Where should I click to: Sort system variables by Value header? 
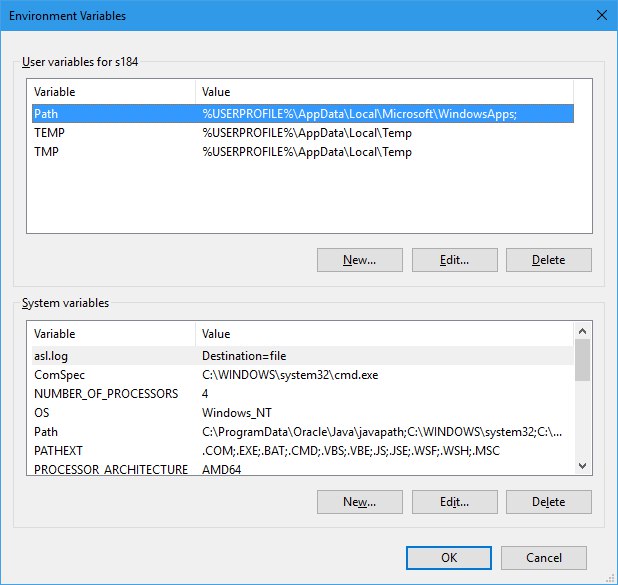pyautogui.click(x=385, y=334)
